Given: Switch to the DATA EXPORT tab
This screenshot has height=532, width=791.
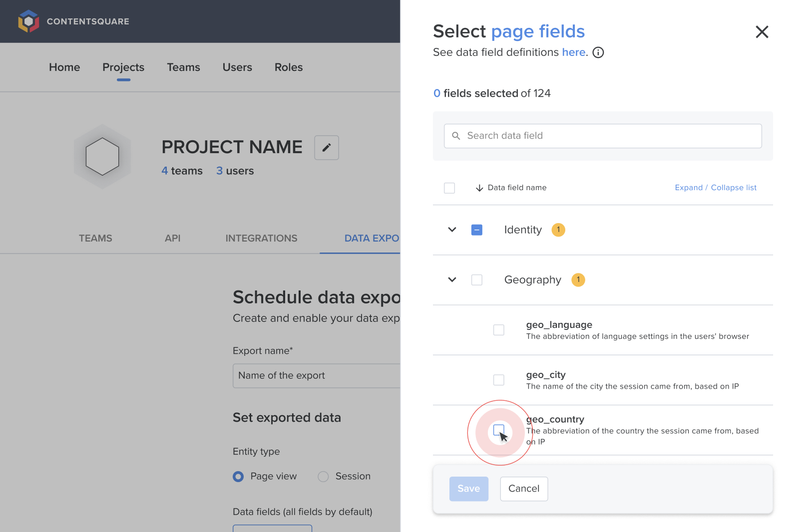Looking at the screenshot, I should coord(372,239).
